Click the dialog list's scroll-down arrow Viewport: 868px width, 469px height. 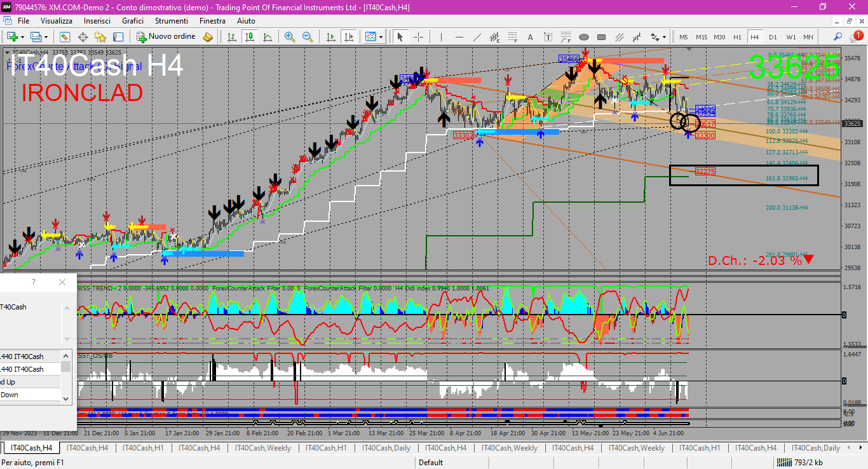click(65, 398)
